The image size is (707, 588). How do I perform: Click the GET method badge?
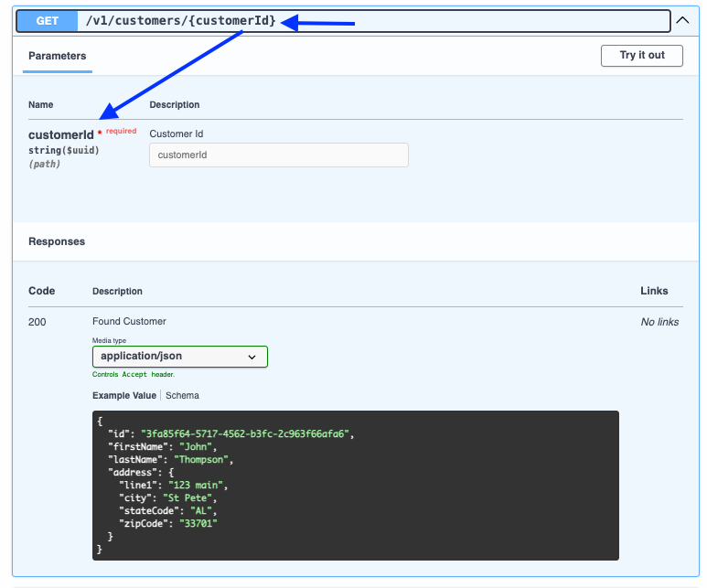48,20
